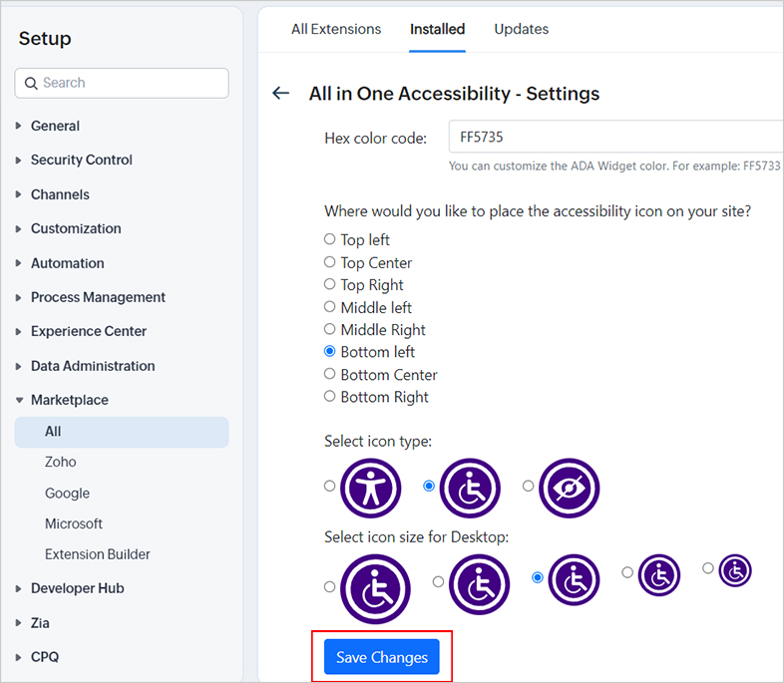The width and height of the screenshot is (784, 683).
Task: Pick the second-largest desktop wheelchair icon
Action: click(479, 584)
